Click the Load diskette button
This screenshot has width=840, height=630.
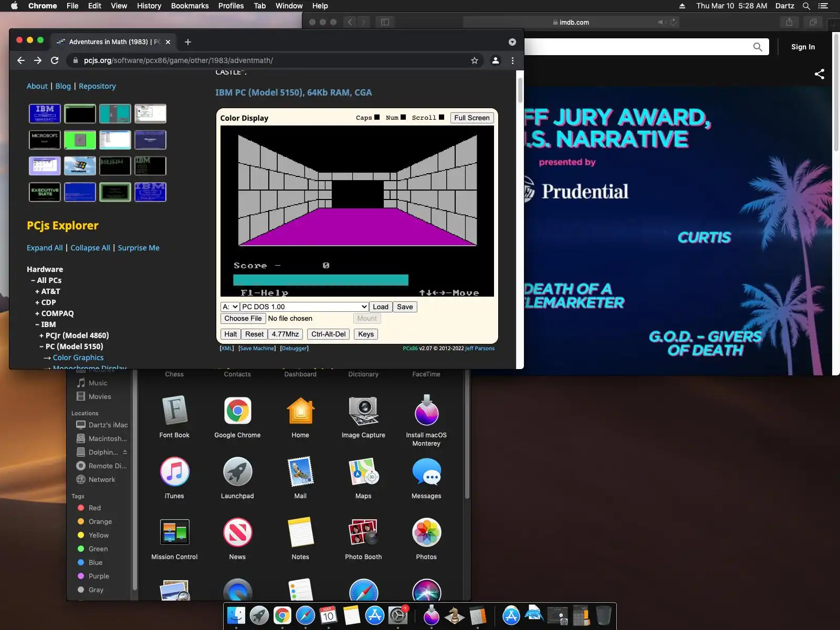pos(381,307)
